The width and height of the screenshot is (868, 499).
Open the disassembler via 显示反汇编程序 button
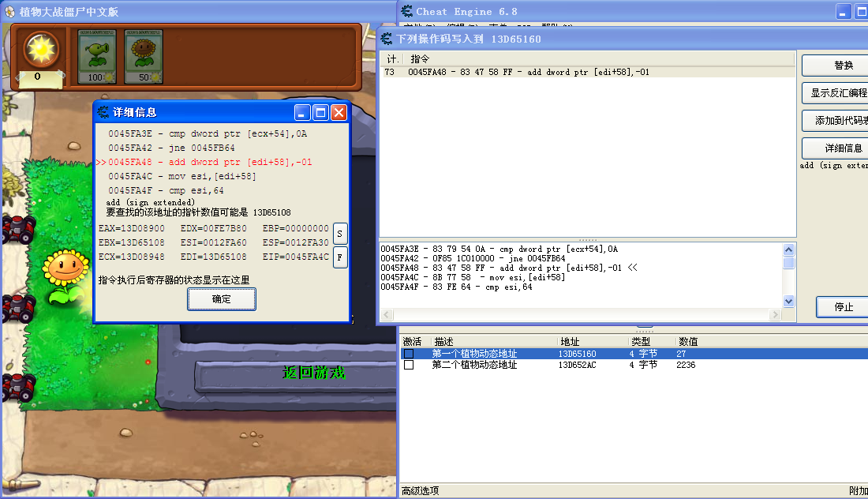click(835, 93)
